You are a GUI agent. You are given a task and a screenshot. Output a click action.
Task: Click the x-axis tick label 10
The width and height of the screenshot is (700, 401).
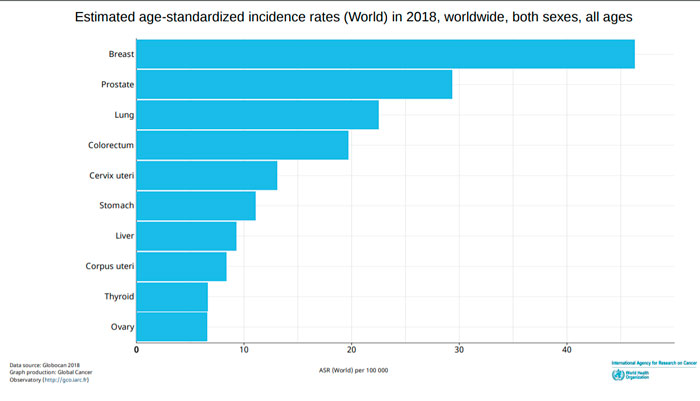244,350
